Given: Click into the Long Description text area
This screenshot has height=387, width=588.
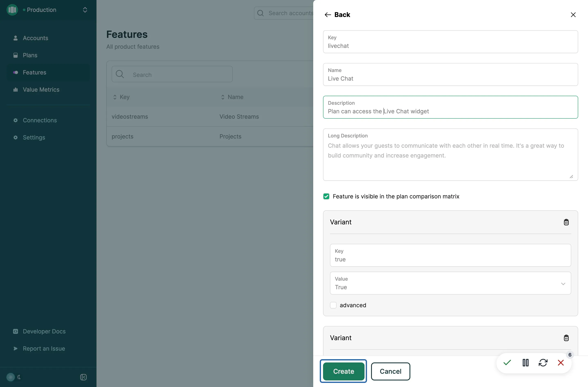Looking at the screenshot, I should 450,155.
